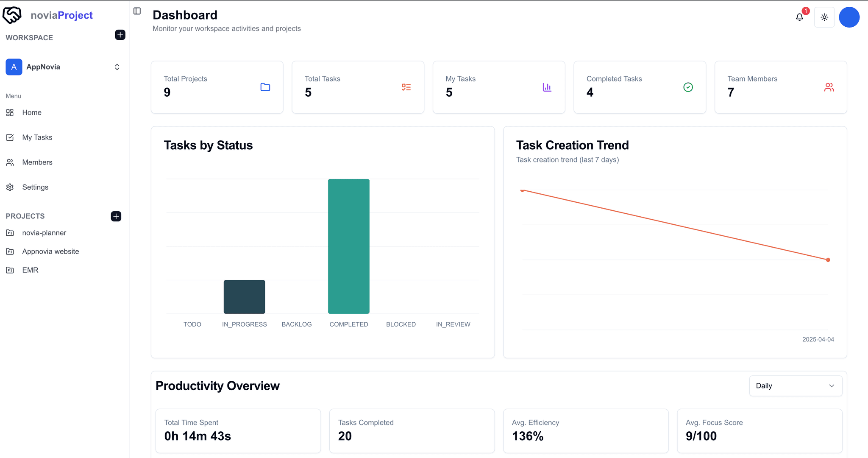
Task: Click the blue user avatar circle
Action: point(849,17)
